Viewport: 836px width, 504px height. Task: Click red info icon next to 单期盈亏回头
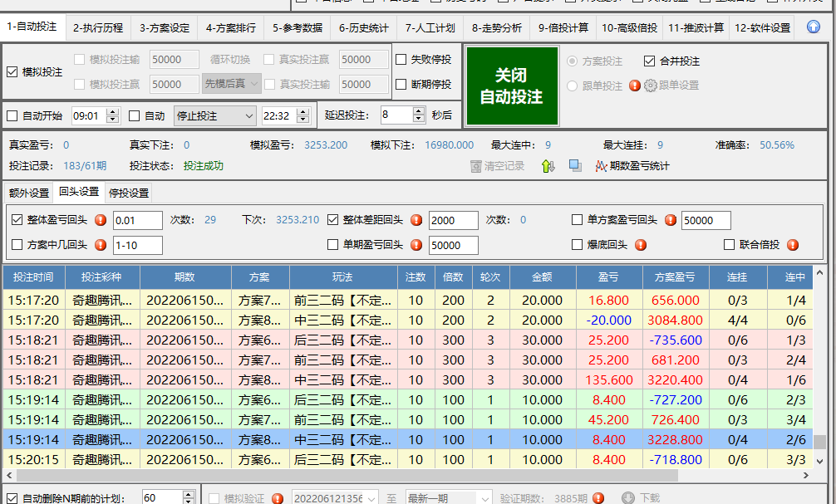[416, 245]
